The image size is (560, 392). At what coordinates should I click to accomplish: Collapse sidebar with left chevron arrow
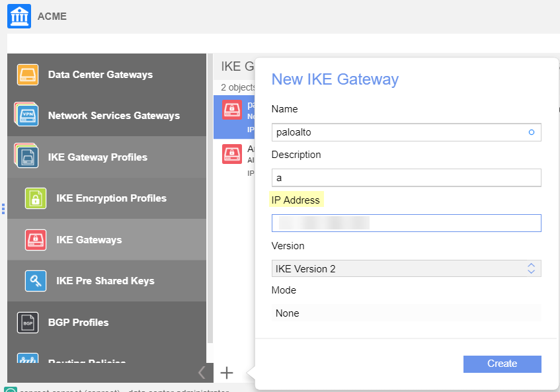(202, 373)
